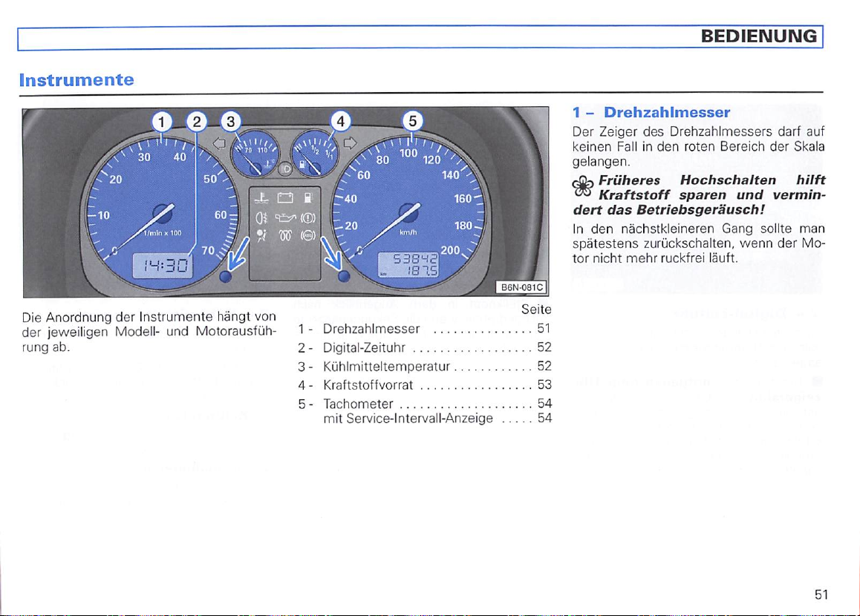Screen dimensions: 860x616
Task: Click the 30 mark on the tachometer
Action: coord(144,158)
